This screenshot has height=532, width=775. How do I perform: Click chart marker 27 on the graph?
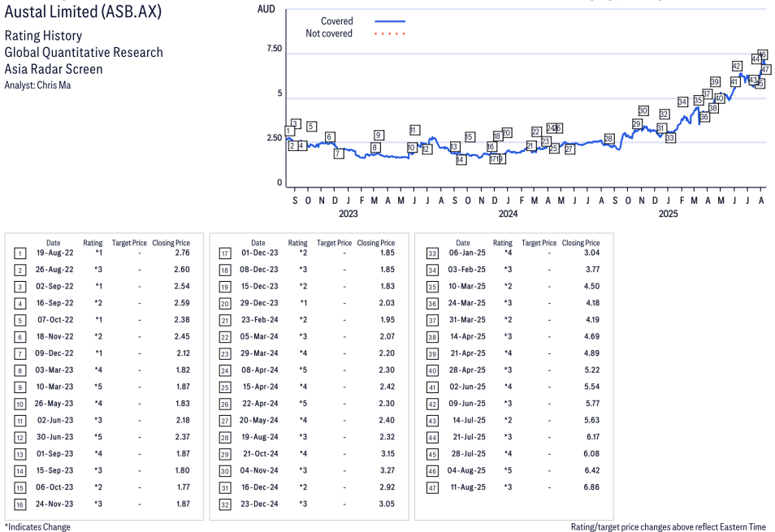click(x=569, y=149)
